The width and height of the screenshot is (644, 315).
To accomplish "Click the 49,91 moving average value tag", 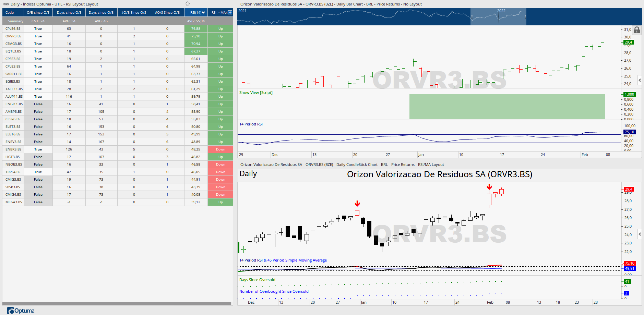I will click(629, 268).
